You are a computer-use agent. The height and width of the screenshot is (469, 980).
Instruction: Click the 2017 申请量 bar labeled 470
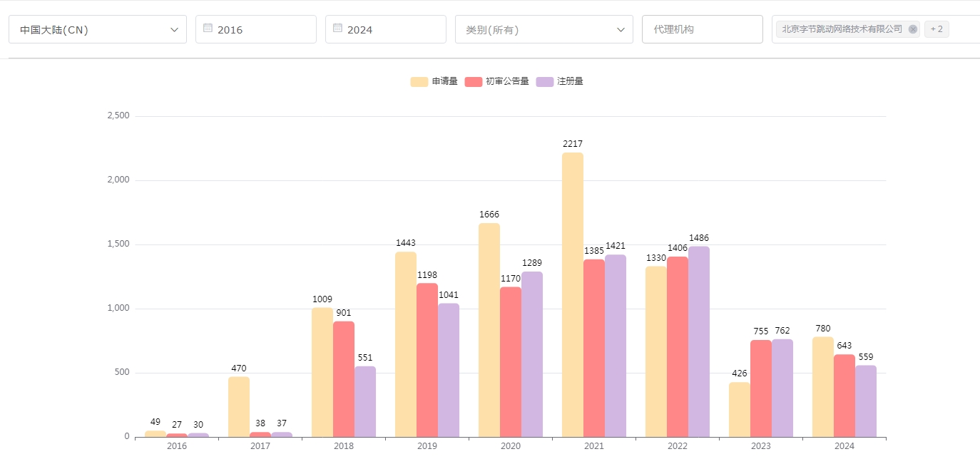tap(238, 406)
